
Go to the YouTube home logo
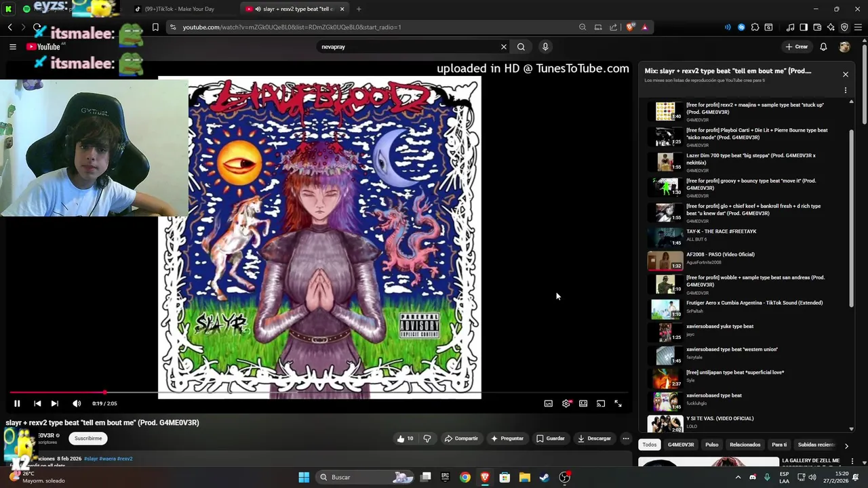pos(44,47)
